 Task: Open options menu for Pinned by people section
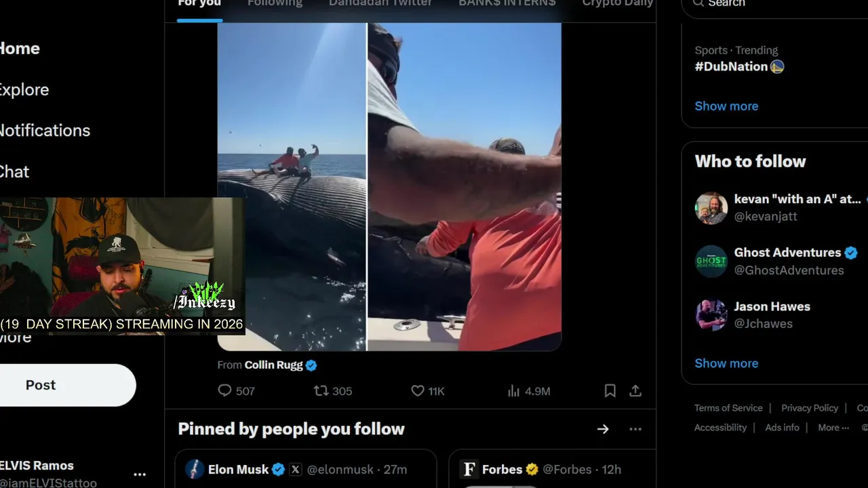point(635,429)
